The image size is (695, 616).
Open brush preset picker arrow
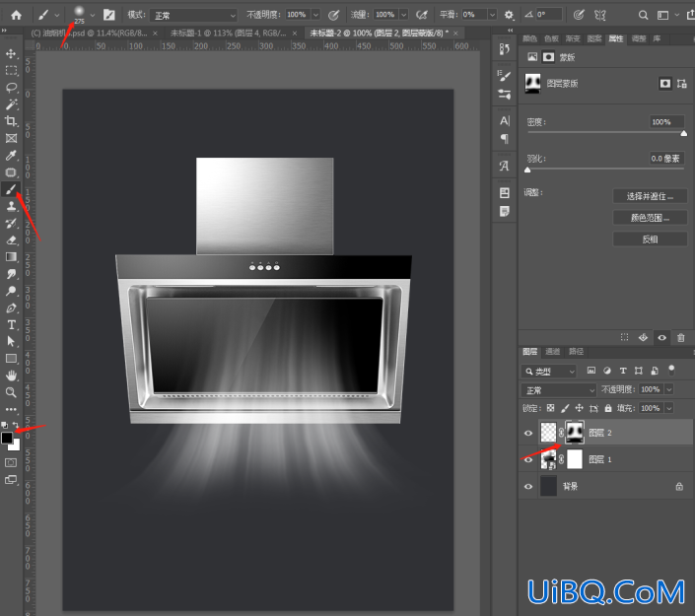click(x=93, y=15)
